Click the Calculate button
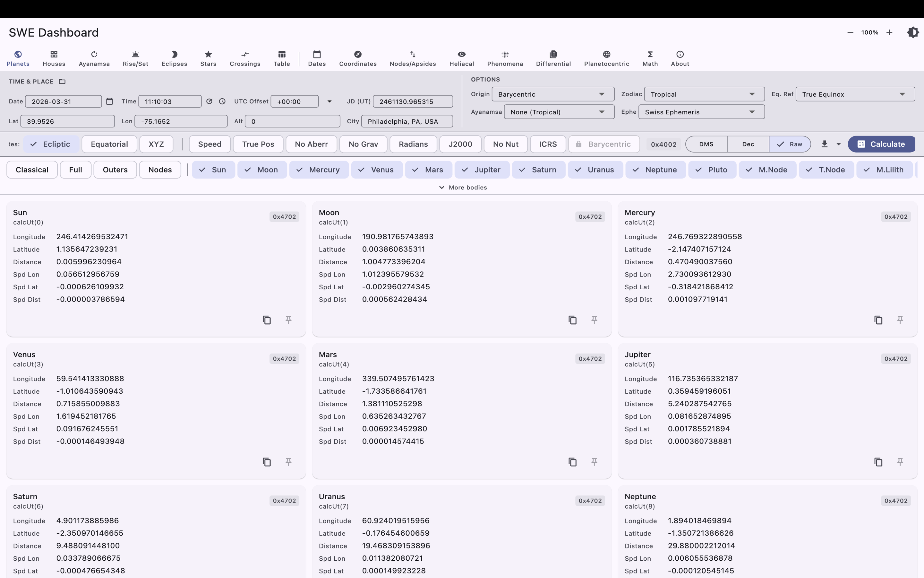 pyautogui.click(x=881, y=144)
